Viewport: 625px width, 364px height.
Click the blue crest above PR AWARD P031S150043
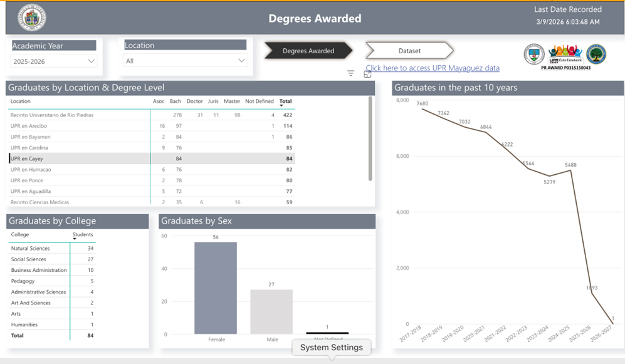533,55
